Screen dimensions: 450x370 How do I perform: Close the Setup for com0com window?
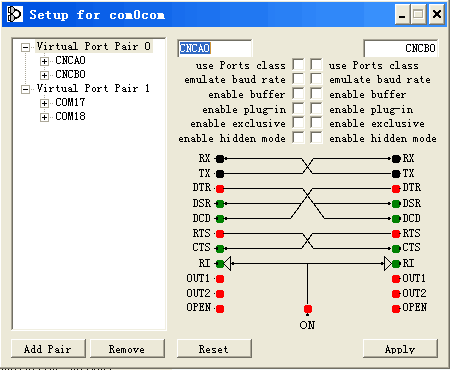[x=437, y=15]
